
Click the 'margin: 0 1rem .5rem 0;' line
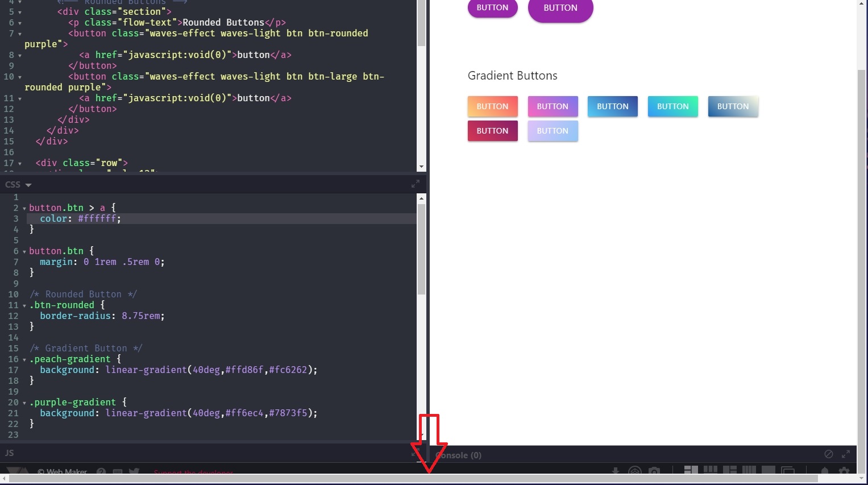(x=102, y=262)
